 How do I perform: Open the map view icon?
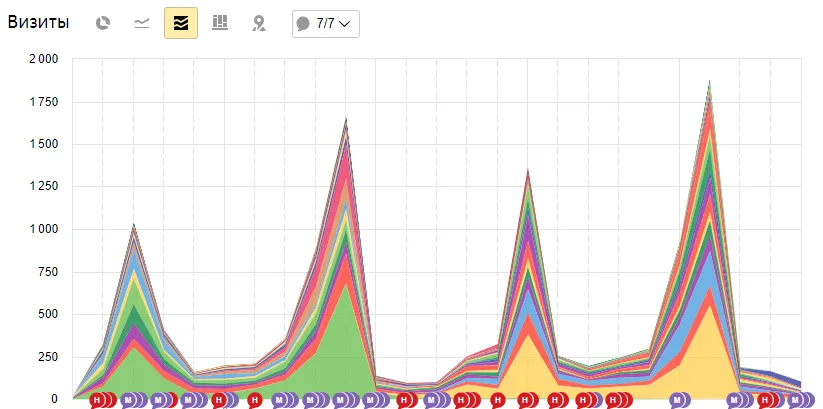(259, 23)
